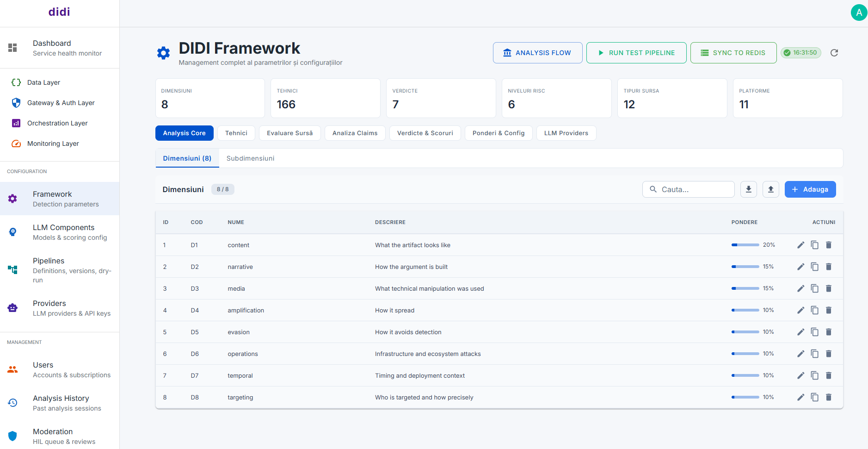The image size is (868, 449).
Task: Click the Platforme 11 stat card
Action: pos(788,98)
